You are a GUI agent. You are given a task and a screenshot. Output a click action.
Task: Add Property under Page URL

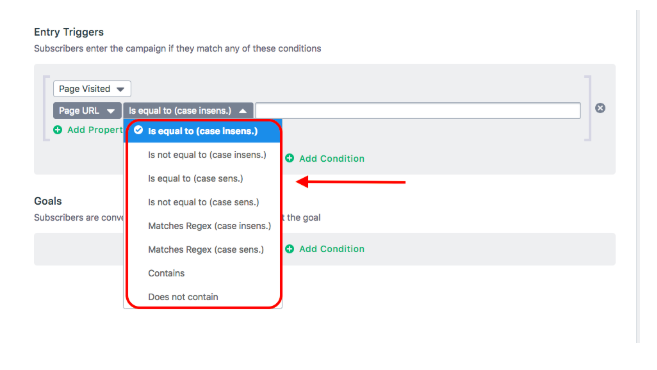[x=88, y=130]
